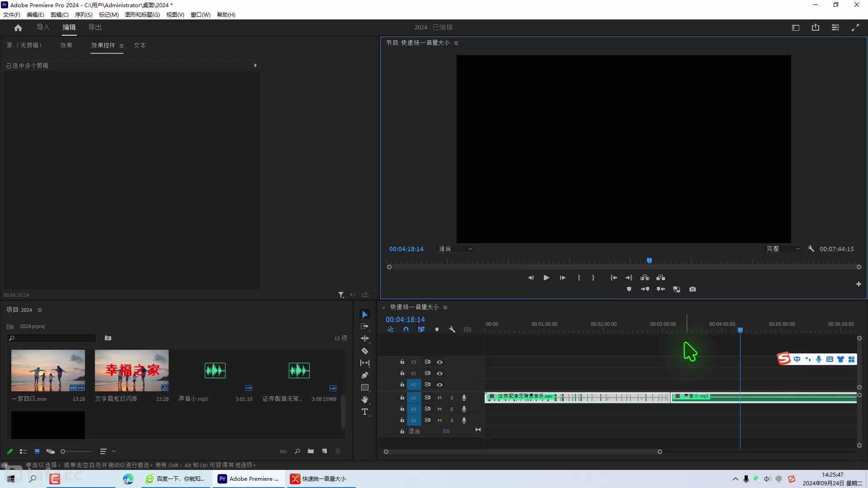Viewport: 868px width, 488px height.
Task: Open program monitor settings wrench
Action: (811, 249)
